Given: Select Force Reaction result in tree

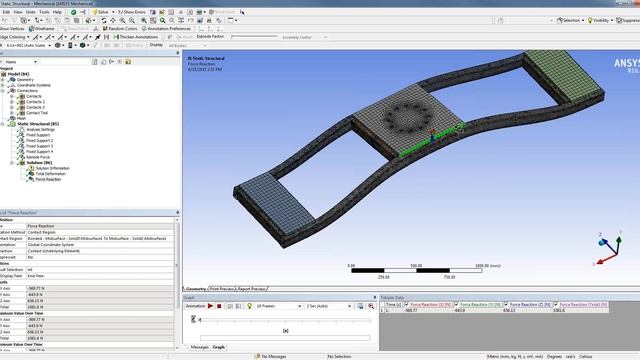Looking at the screenshot, I should coord(48,179).
